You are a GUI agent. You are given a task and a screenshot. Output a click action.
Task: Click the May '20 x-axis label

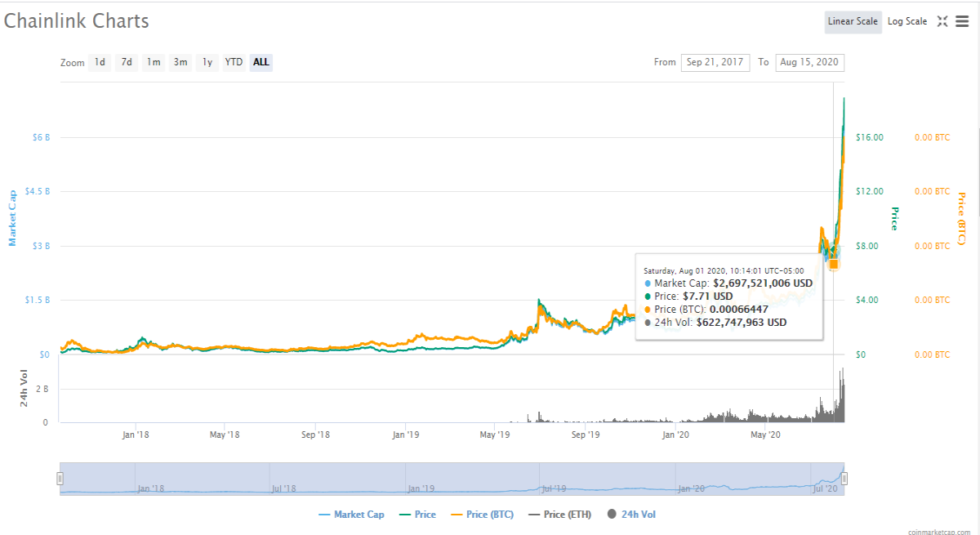click(x=765, y=435)
